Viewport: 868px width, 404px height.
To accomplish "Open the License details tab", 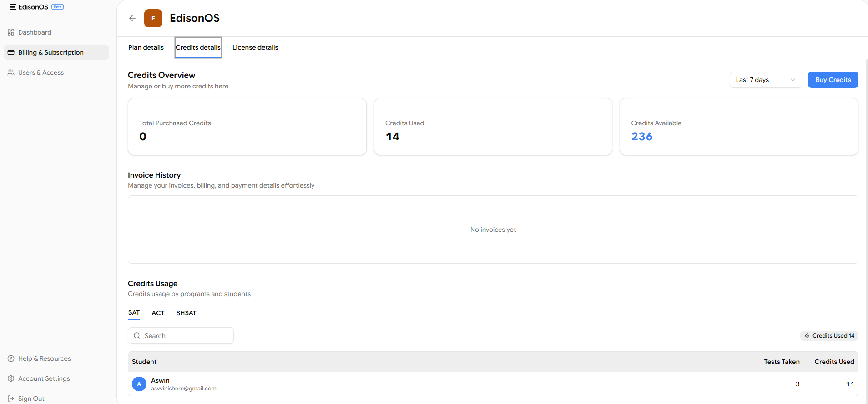I will pos(255,47).
